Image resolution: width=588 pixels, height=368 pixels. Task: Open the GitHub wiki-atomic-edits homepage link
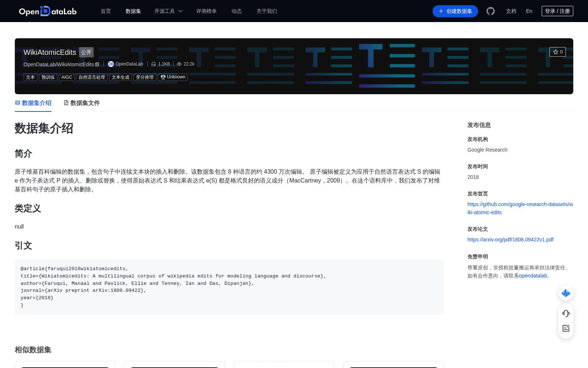tap(520, 208)
